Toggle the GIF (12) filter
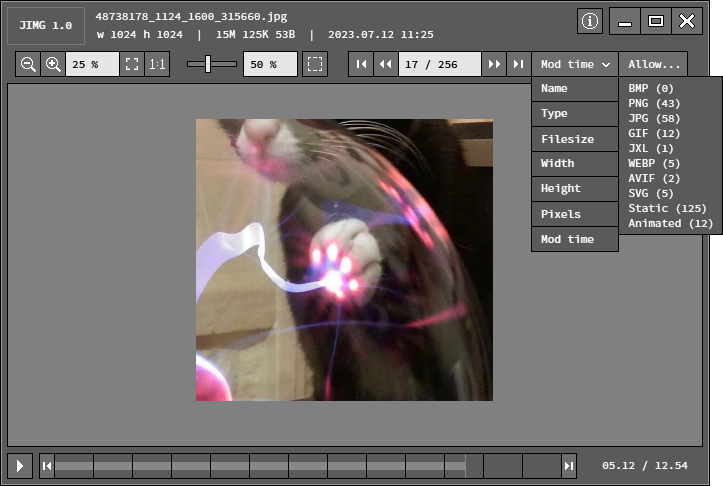This screenshot has height=486, width=723. pyautogui.click(x=654, y=134)
